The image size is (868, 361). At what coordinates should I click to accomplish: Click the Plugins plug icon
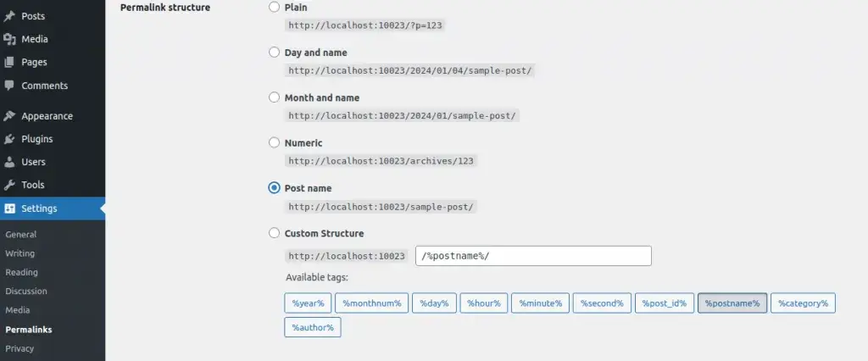[8, 139]
